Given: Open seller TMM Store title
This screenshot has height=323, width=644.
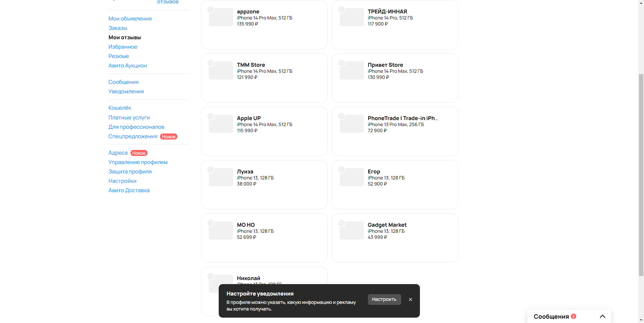Looking at the screenshot, I should pyautogui.click(x=251, y=65).
